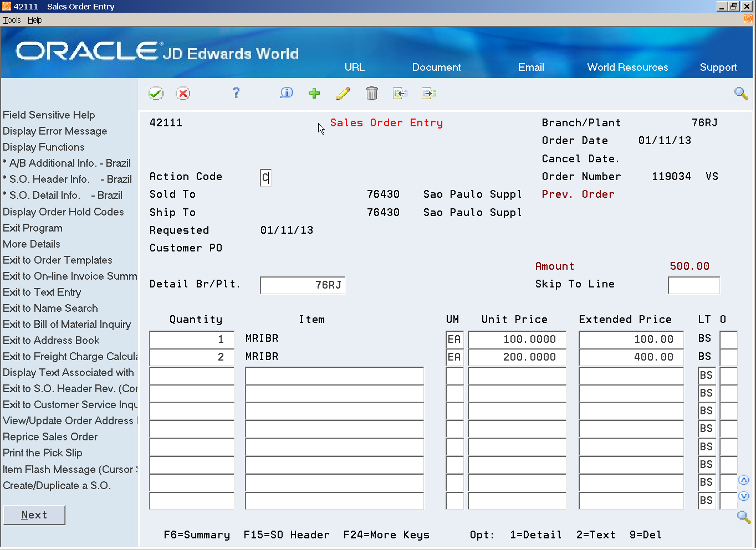Click Extended Price field 400.00

(631, 357)
